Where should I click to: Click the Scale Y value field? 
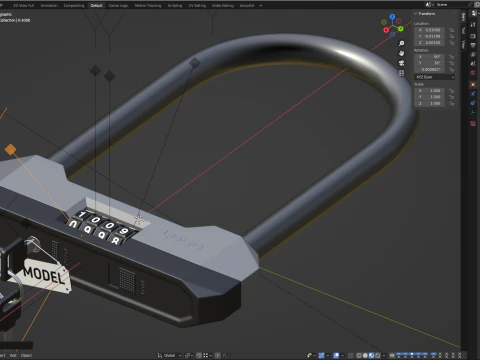point(430,97)
